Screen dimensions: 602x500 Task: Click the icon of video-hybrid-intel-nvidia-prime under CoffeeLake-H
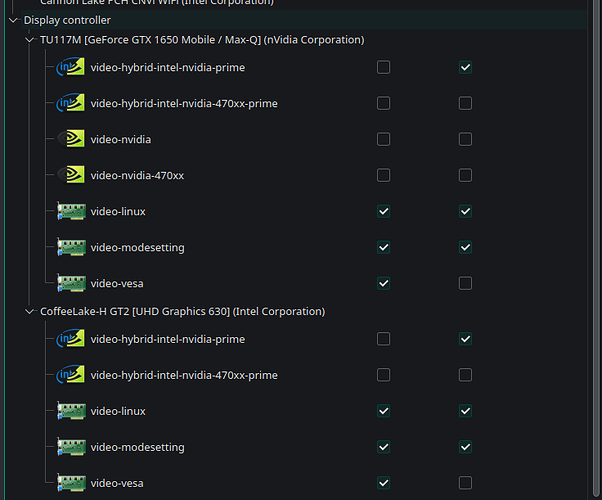point(71,339)
